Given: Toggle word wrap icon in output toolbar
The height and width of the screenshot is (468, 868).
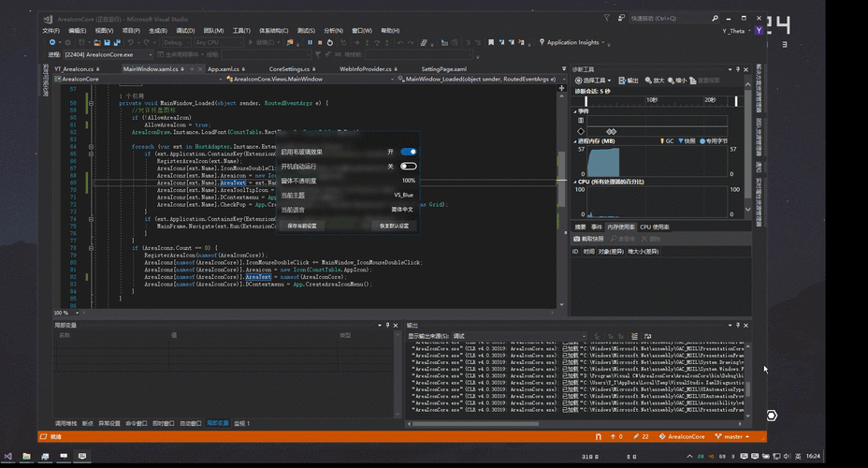Looking at the screenshot, I should coord(647,336).
